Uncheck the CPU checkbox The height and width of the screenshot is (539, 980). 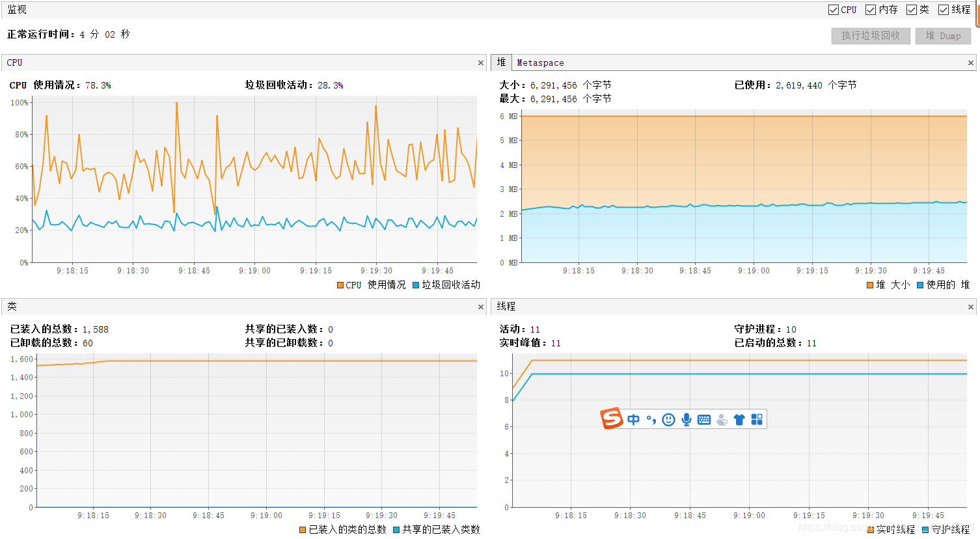[833, 10]
